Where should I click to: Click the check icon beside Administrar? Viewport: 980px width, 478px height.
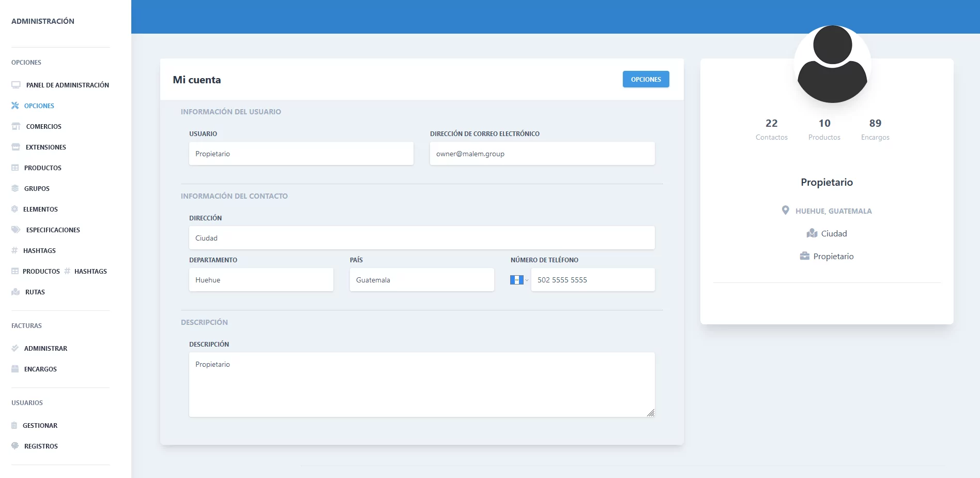coord(15,348)
